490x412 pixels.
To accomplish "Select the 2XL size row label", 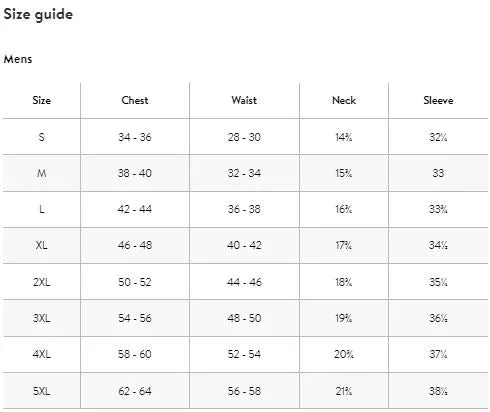I will click(42, 282).
